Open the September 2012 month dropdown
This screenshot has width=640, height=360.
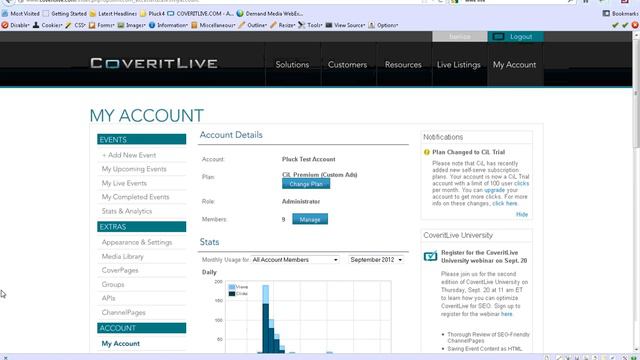(376, 260)
